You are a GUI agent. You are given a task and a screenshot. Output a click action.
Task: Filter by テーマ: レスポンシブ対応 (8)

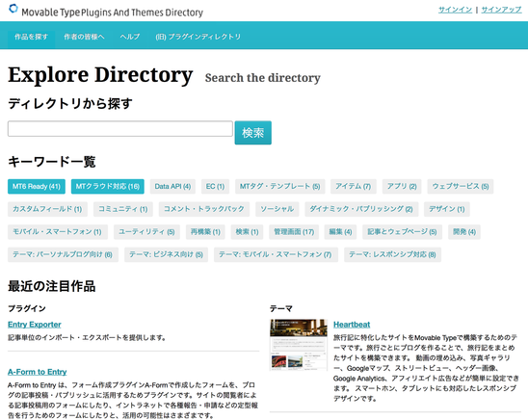click(x=392, y=254)
